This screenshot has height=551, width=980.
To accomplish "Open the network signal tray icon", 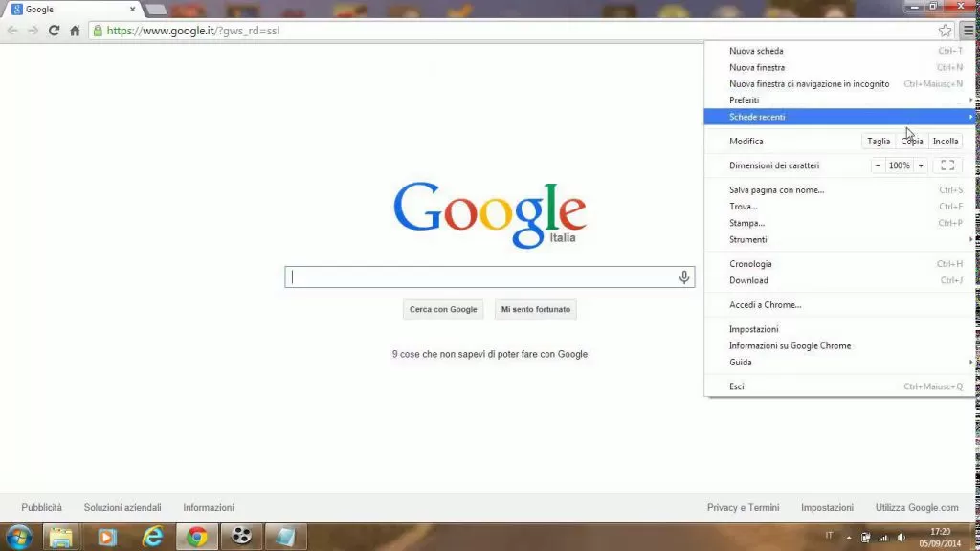I will (883, 538).
